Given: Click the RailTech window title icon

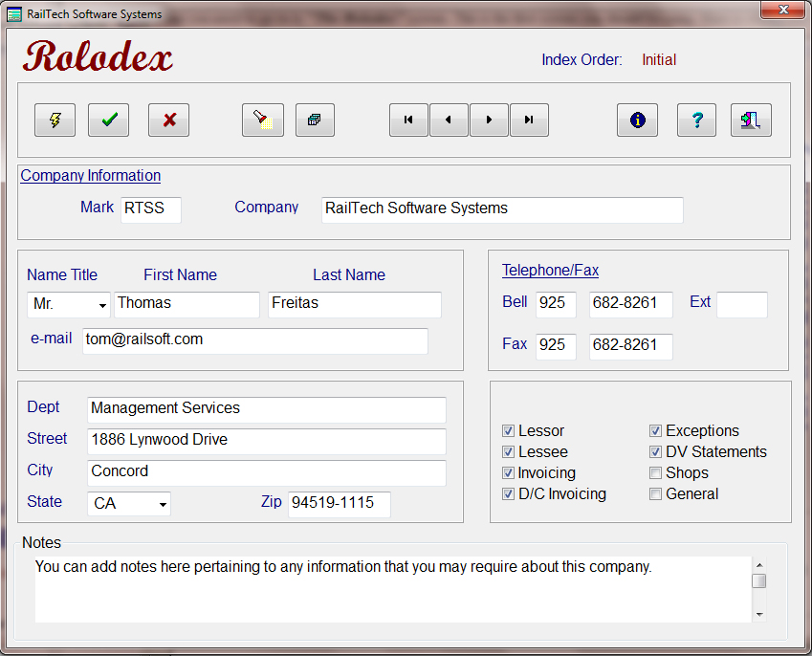Looking at the screenshot, I should (x=14, y=14).
